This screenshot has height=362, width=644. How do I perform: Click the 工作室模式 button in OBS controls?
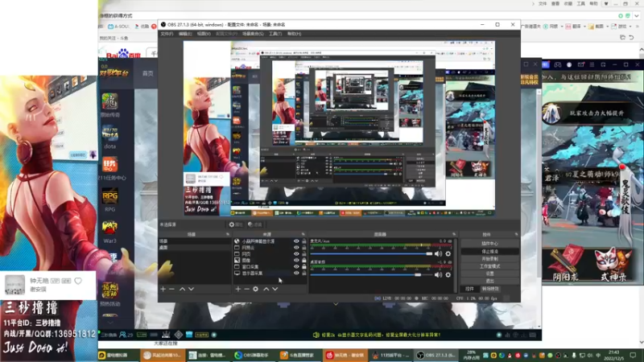pyautogui.click(x=489, y=266)
